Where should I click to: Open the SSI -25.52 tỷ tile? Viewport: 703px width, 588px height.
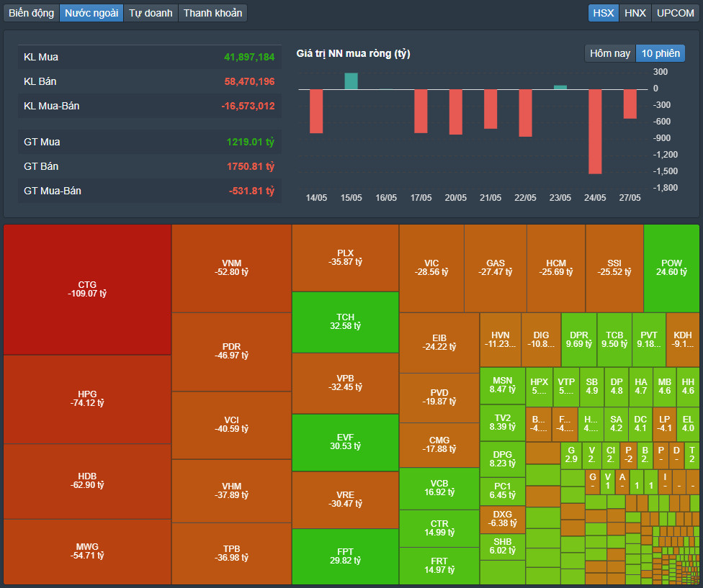point(614,268)
